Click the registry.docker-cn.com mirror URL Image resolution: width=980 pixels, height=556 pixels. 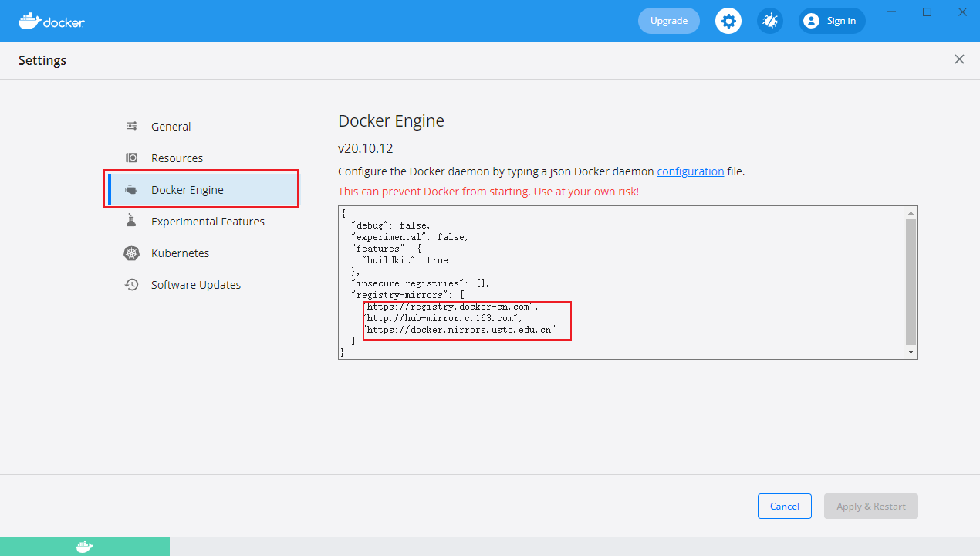coord(451,307)
